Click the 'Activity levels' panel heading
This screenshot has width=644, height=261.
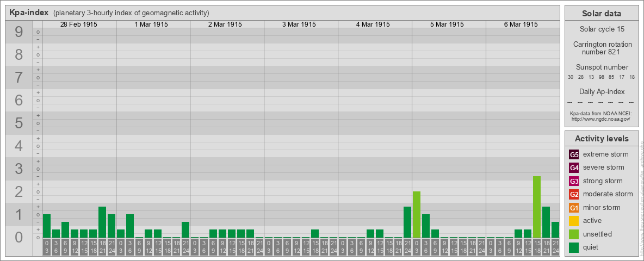[x=602, y=139]
